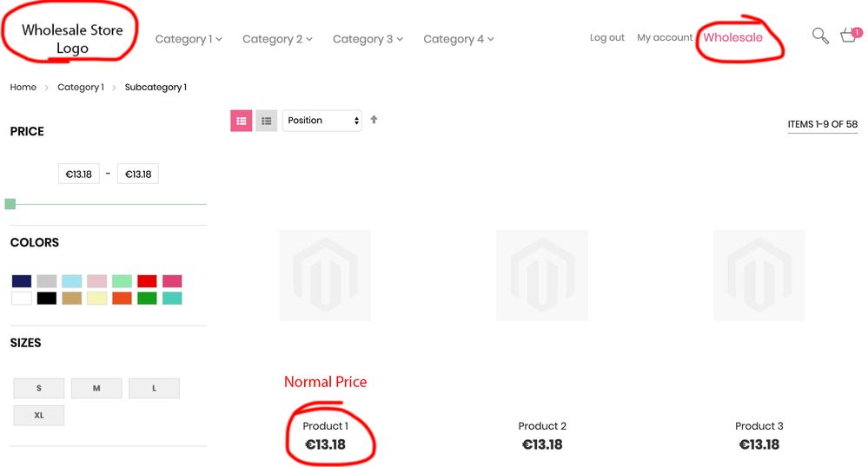
Task: Open Product 1 placeholder image
Action: [x=325, y=275]
